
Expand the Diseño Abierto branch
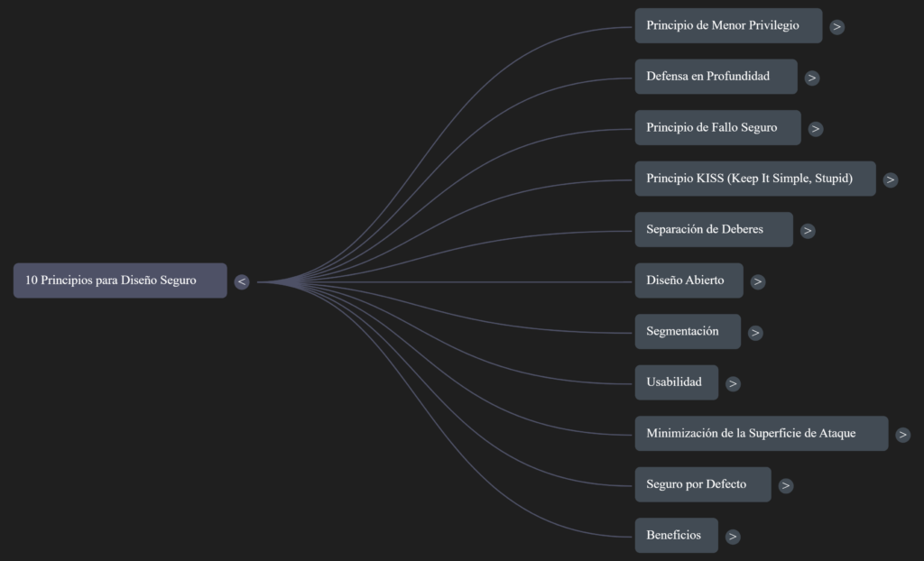[758, 281]
